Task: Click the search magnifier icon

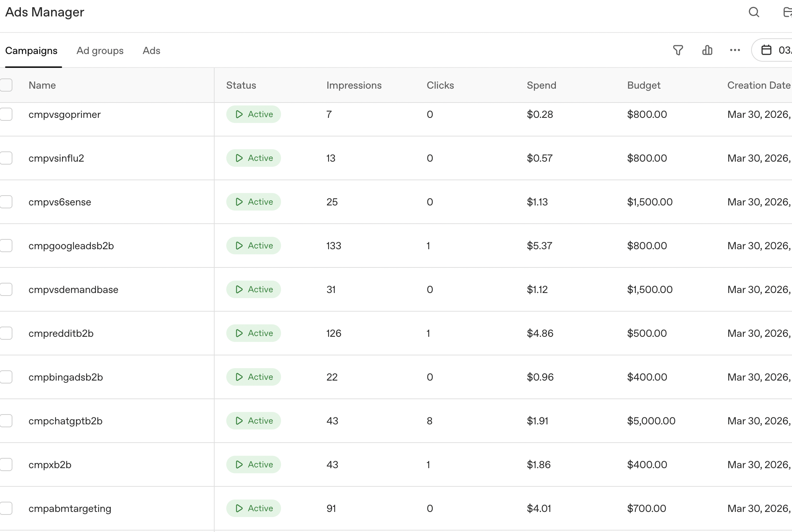Action: click(x=754, y=12)
